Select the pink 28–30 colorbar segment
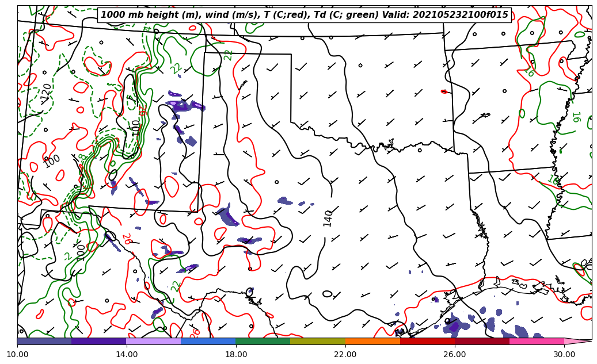 point(537,341)
